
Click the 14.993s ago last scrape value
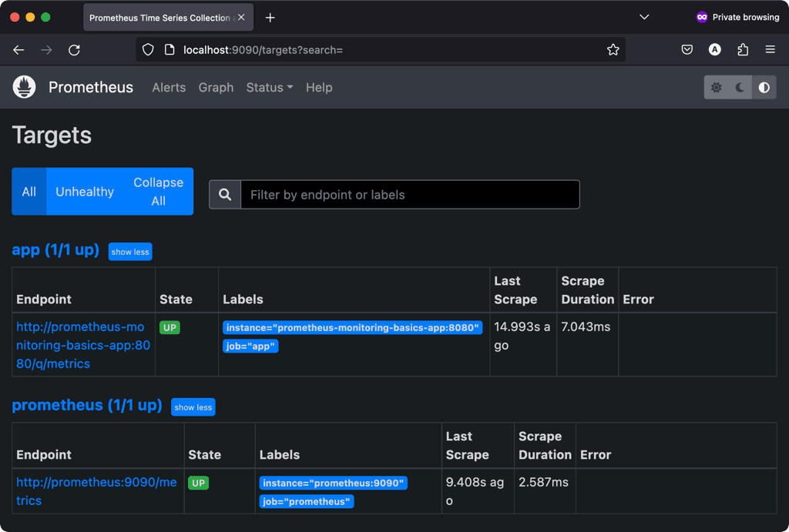pyautogui.click(x=522, y=336)
